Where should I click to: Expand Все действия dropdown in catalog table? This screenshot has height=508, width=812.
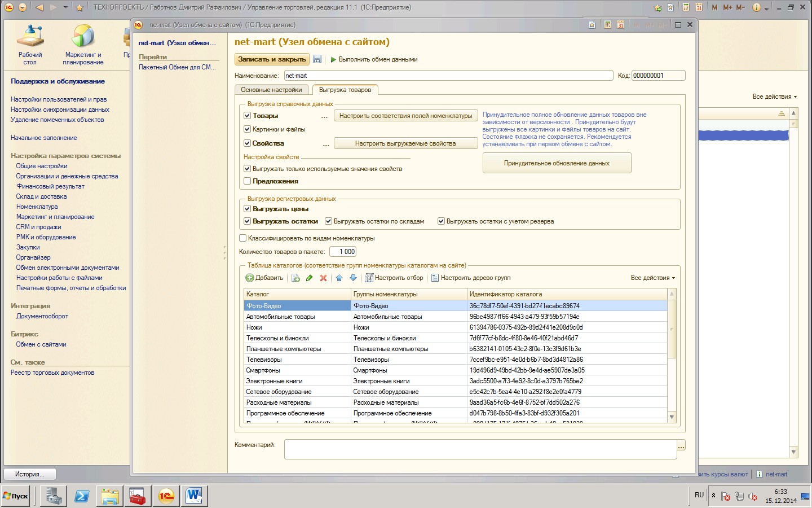(652, 278)
